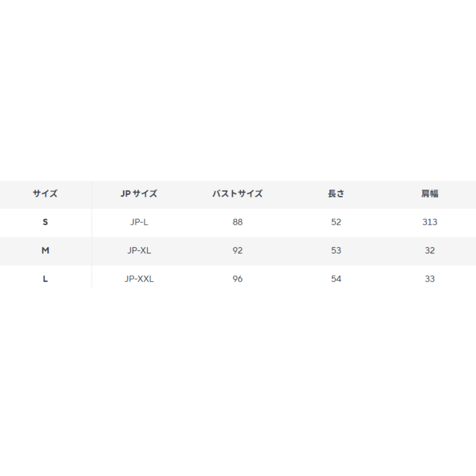Click length value 53
Viewport: 476px width, 476px height.
pos(336,250)
